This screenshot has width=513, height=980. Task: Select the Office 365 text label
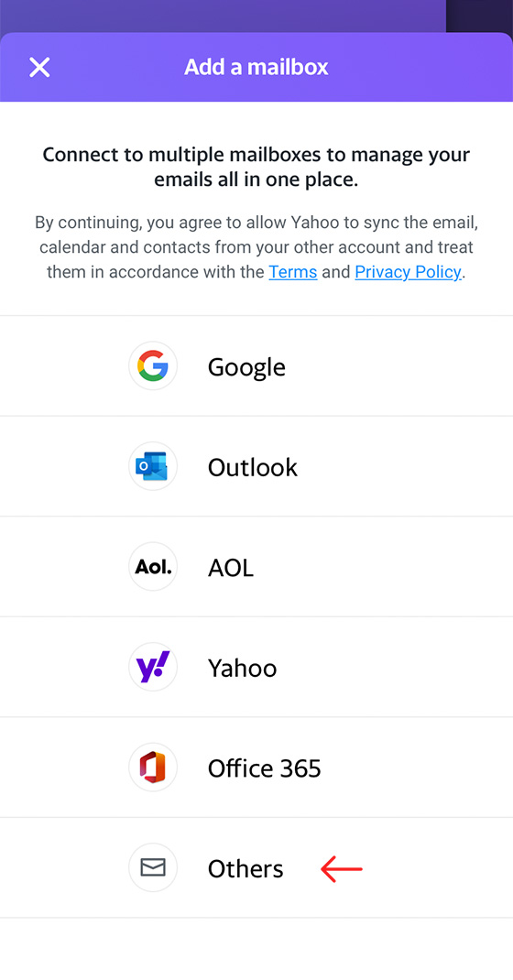pyautogui.click(x=265, y=768)
